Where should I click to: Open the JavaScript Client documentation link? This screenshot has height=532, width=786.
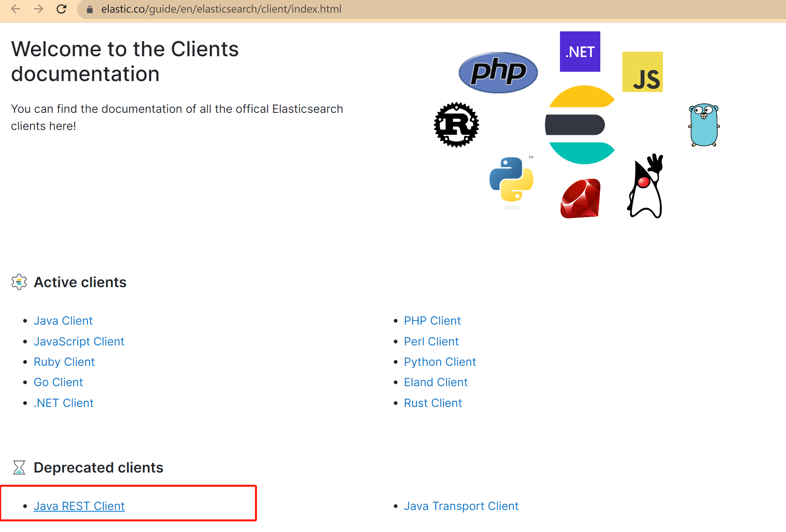(x=79, y=341)
